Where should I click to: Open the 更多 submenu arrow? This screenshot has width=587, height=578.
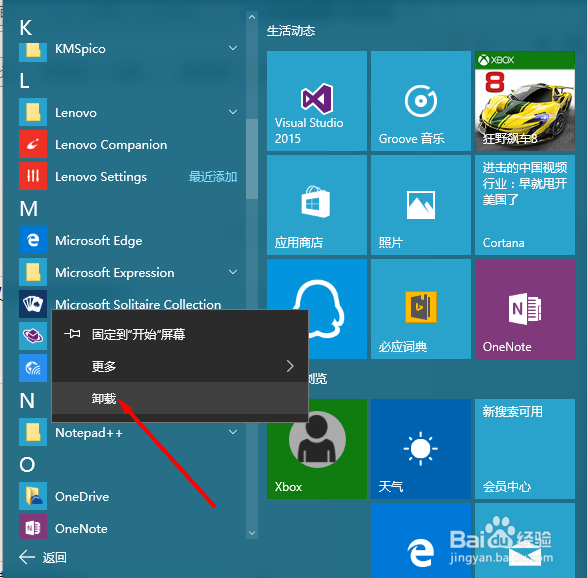[x=290, y=366]
